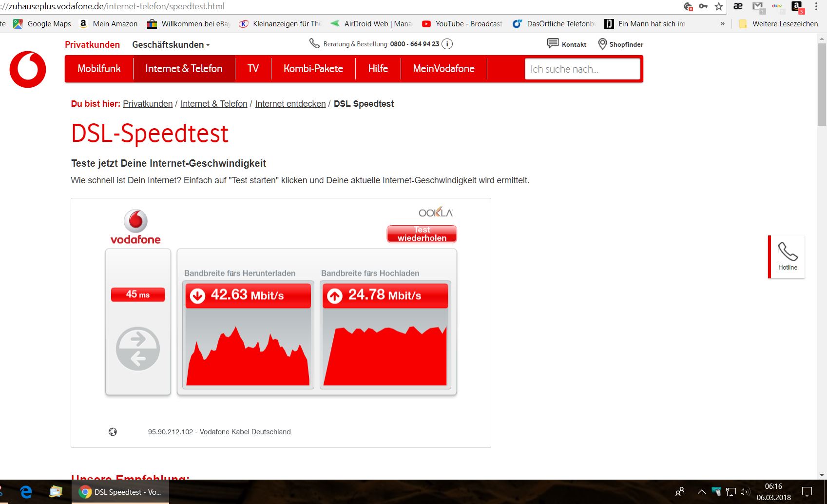This screenshot has height=504, width=827.
Task: Open the DasÖrtliche Telefonbuch bookmark
Action: click(554, 23)
